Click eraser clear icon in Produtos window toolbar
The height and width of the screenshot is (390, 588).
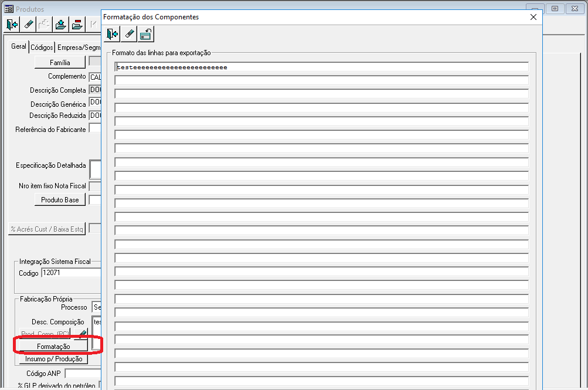[x=29, y=25]
